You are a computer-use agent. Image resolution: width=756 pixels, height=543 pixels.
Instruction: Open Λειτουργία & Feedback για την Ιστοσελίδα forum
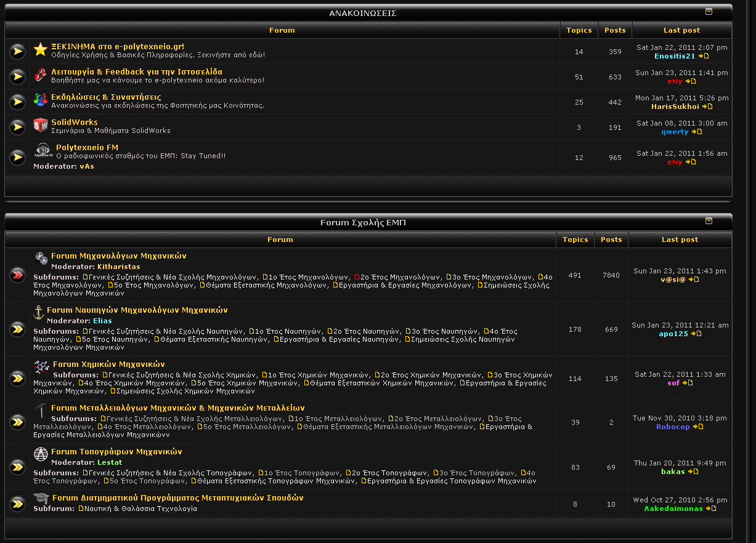coord(137,71)
